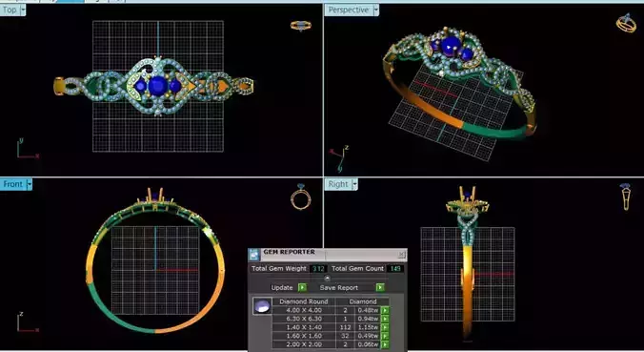Click the diamond round gem thumbnail
This screenshot has width=644, height=352.
tap(262, 306)
